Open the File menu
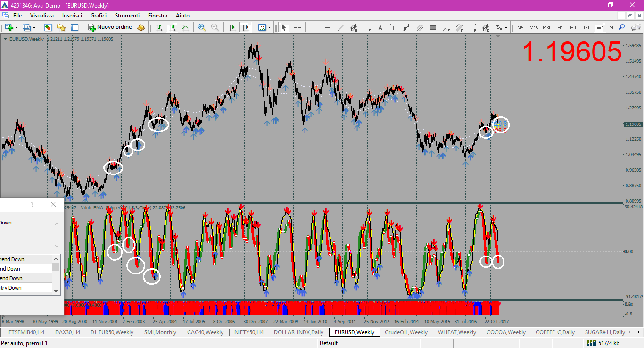644x348 pixels. pyautogui.click(x=17, y=16)
